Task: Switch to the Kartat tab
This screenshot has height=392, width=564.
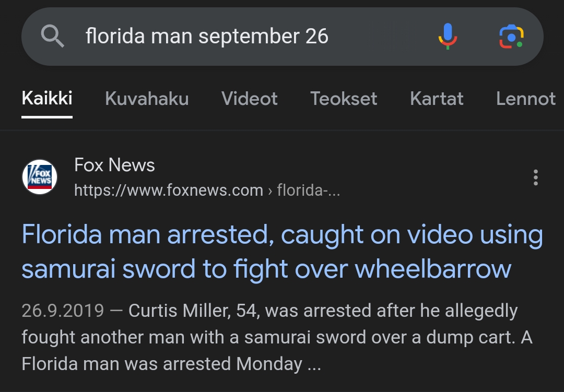Action: 437,98
